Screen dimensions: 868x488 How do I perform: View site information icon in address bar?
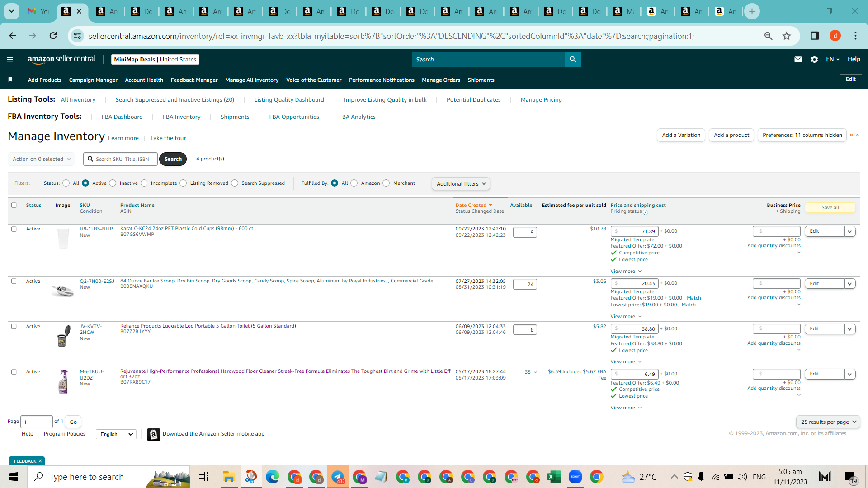tap(77, 36)
